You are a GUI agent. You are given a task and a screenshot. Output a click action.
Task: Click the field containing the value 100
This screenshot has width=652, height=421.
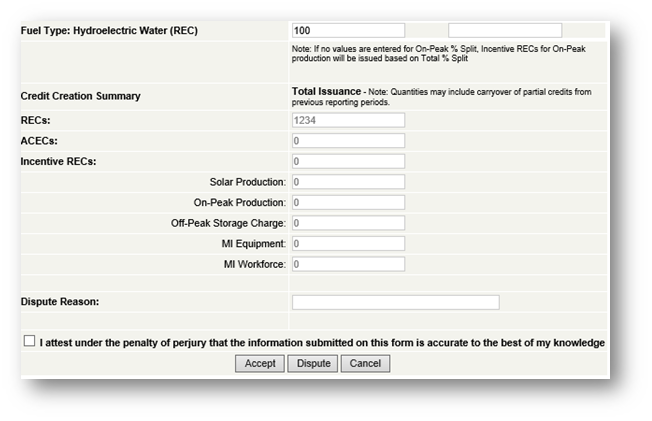pos(348,30)
